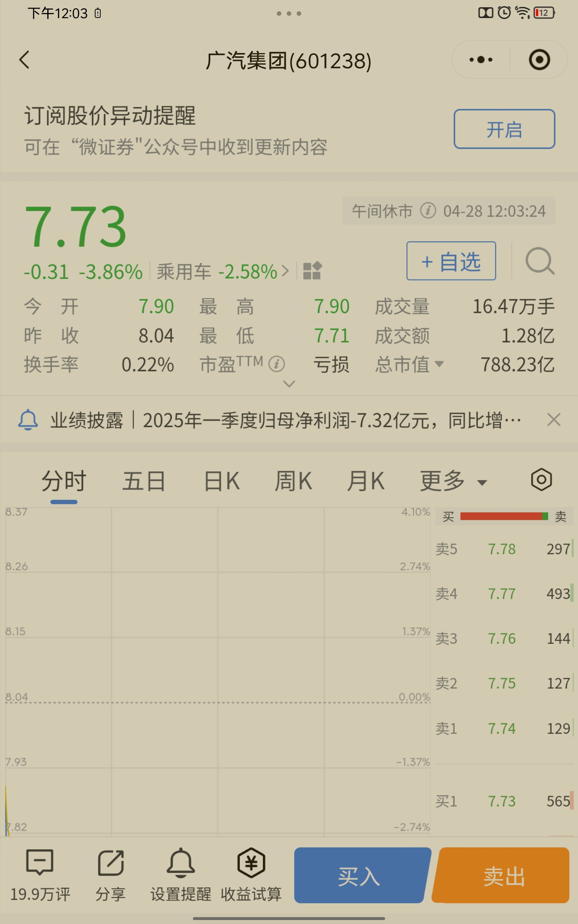Tap the 设置提醒 bell icon

[x=180, y=863]
